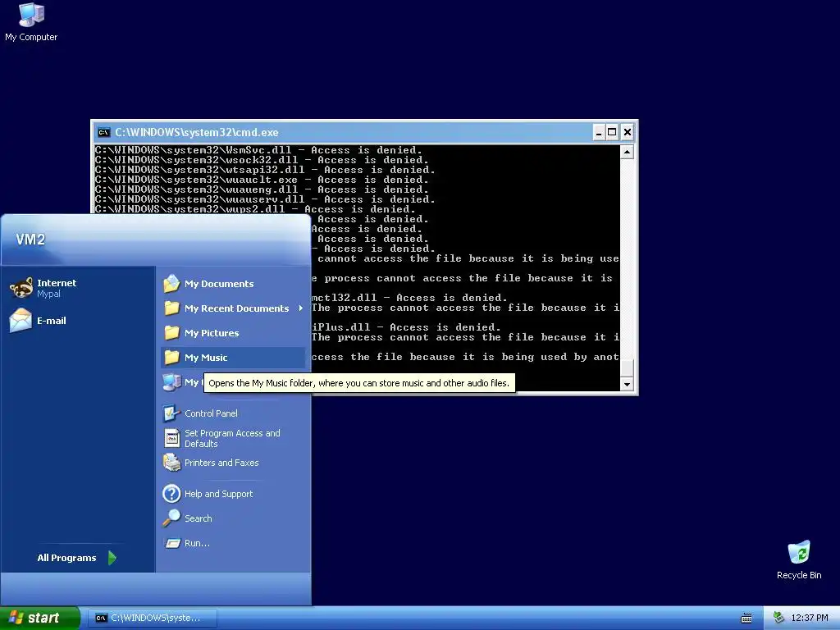Screen dimensions: 840x630
Task: Click the Control Panel icon
Action: [x=171, y=413]
